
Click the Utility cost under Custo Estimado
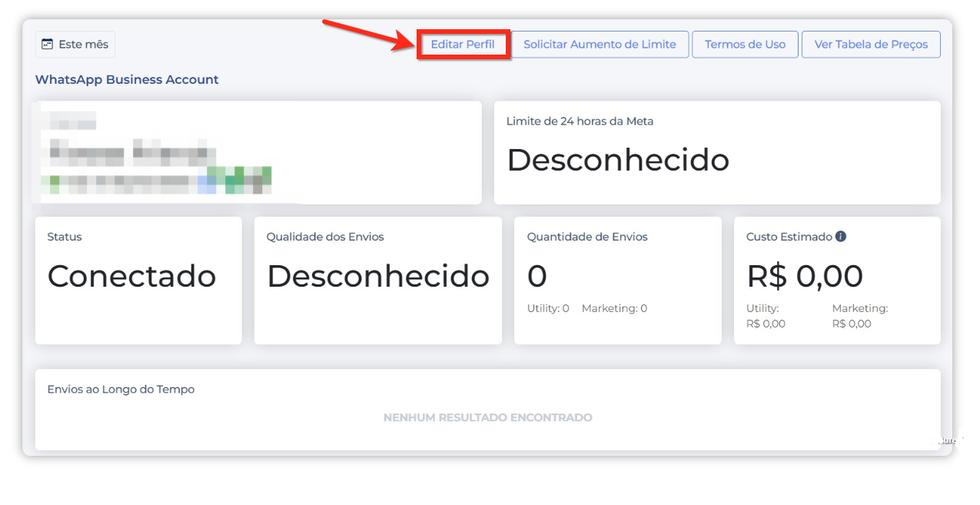click(766, 316)
